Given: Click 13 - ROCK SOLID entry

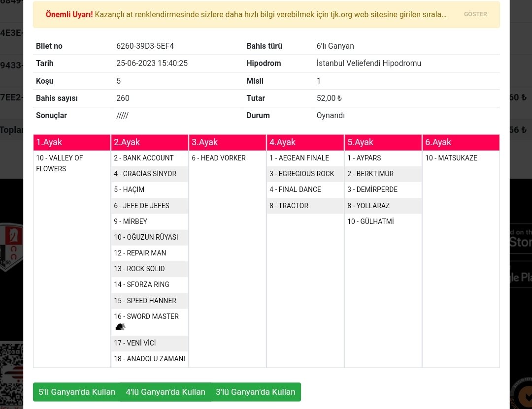Looking at the screenshot, I should click(139, 269).
